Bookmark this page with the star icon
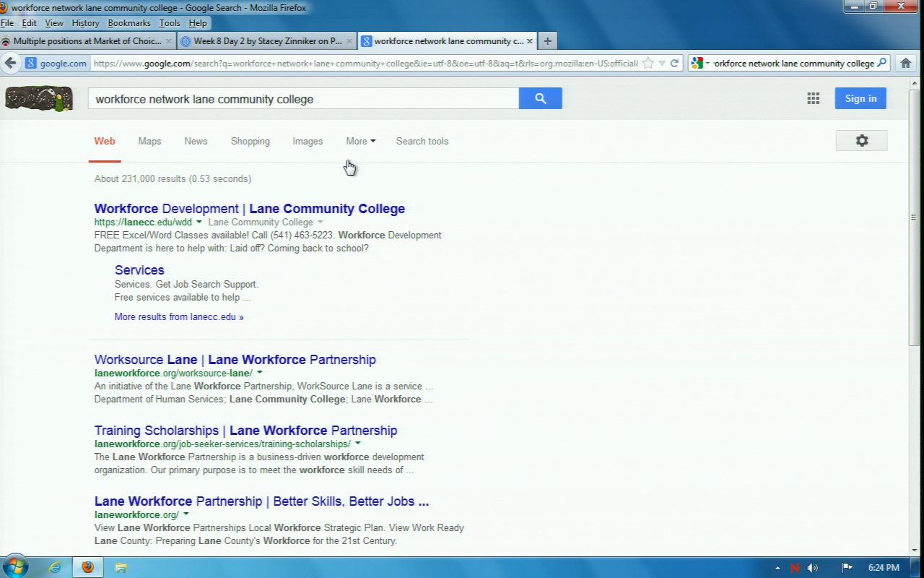The image size is (924, 578). [648, 64]
